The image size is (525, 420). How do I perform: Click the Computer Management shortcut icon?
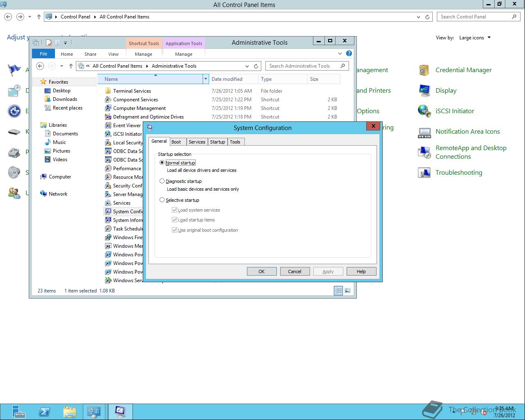click(108, 108)
